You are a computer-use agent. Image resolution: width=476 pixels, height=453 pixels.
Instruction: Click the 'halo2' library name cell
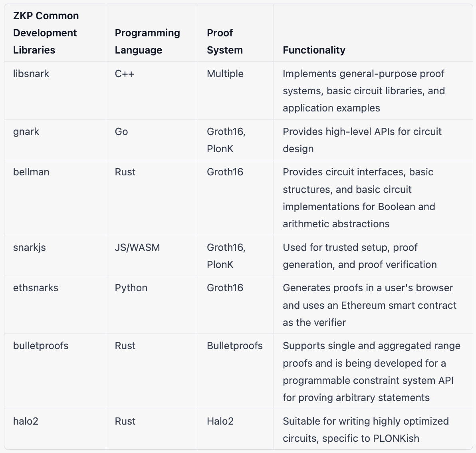26,421
